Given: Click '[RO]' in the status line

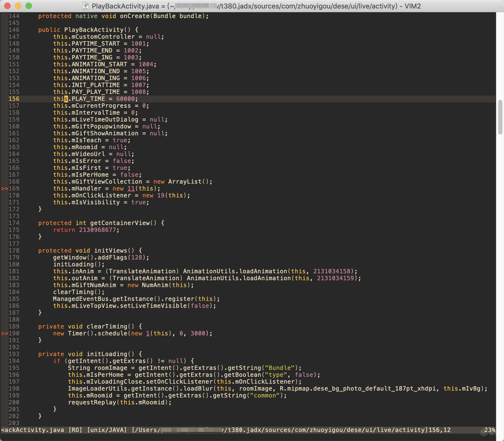Looking at the screenshot, I should pos(75,430).
